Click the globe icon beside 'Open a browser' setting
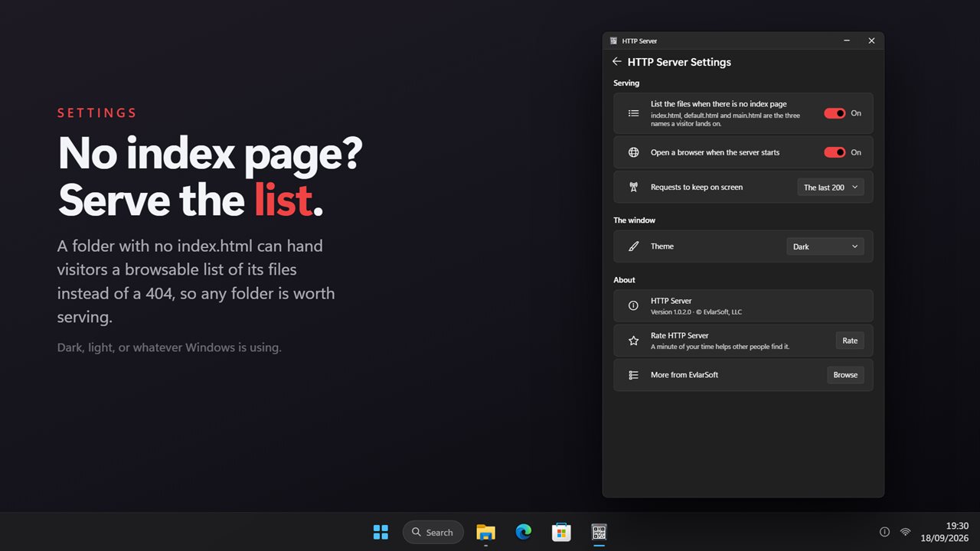Image resolution: width=980 pixels, height=551 pixels. (633, 152)
